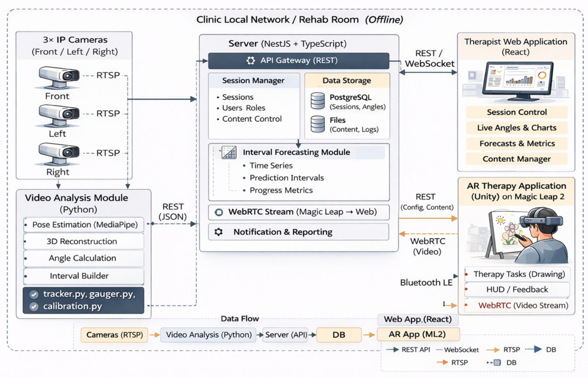Click the Server (NestJS + TypeScript) title
This screenshot has width=588, height=378.
coord(287,44)
